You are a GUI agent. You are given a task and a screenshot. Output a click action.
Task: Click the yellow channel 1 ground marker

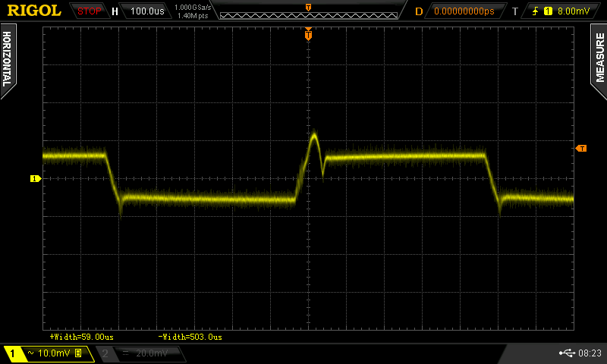[x=35, y=178]
